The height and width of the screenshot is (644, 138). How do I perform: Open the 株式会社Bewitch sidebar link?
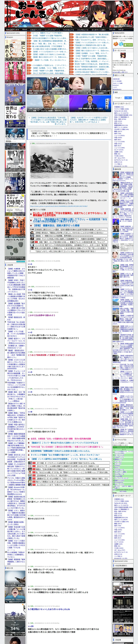pos(117,89)
